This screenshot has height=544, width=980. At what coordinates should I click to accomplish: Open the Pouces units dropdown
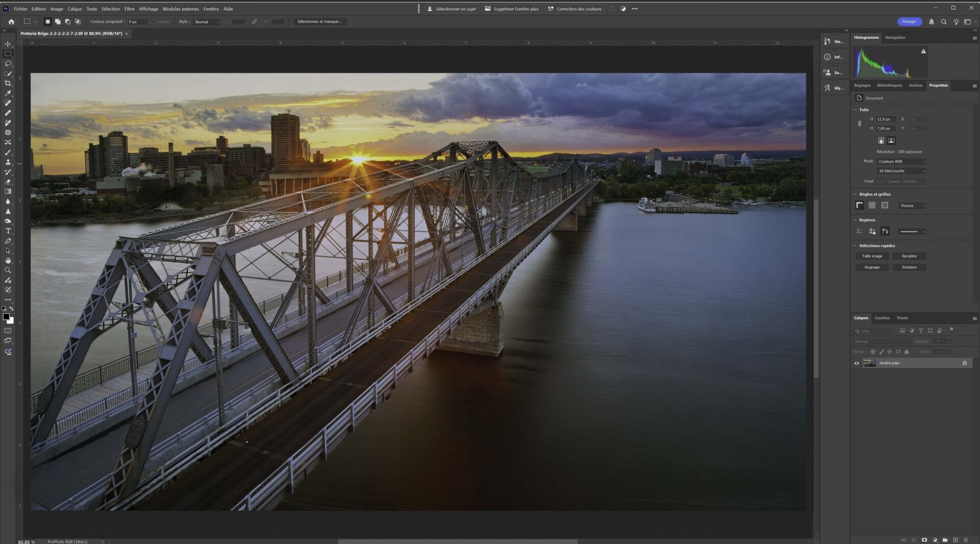(x=913, y=205)
